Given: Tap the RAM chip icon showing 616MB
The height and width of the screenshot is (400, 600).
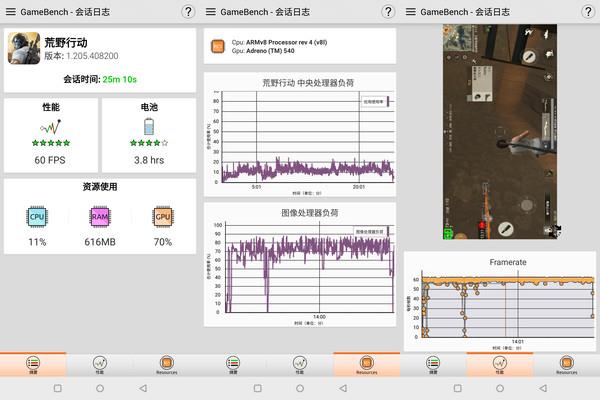Looking at the screenshot, I should 100,217.
